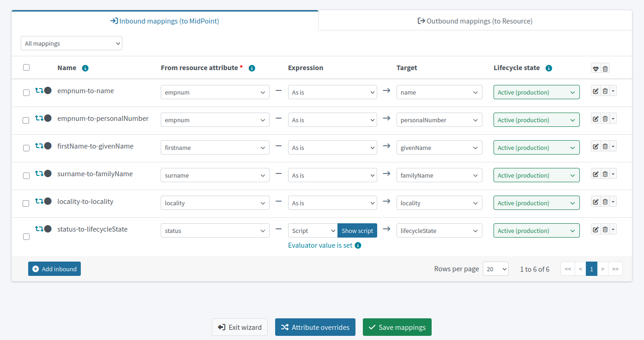Screen dimensions: 644x340
Task: Click the info icon next to the Name column
Action: point(85,68)
